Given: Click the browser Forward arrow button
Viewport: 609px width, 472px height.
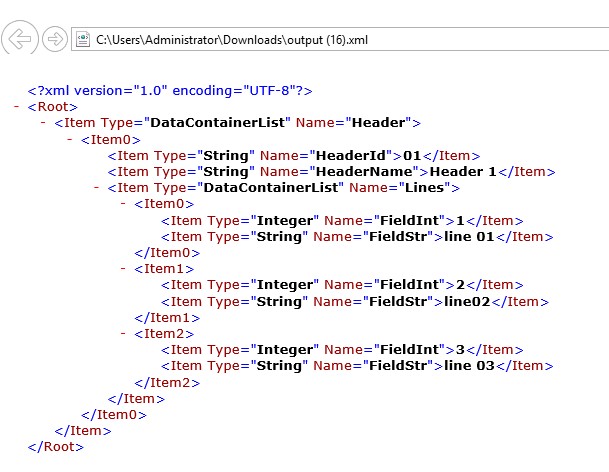Looking at the screenshot, I should pos(56,39).
